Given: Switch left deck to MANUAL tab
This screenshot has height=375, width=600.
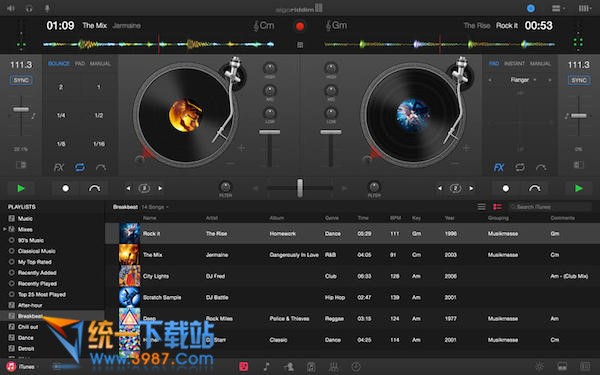Looking at the screenshot, I should pos(100,64).
